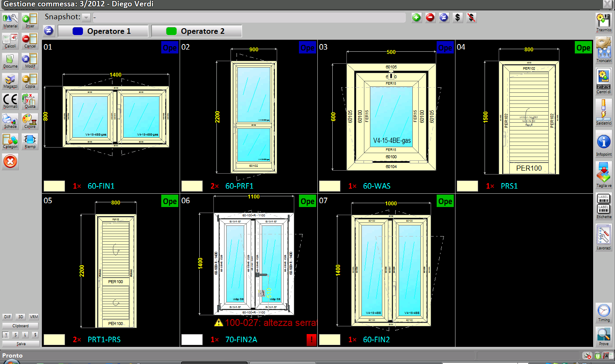Open the Taglia ve glass cutting icon

(604, 175)
